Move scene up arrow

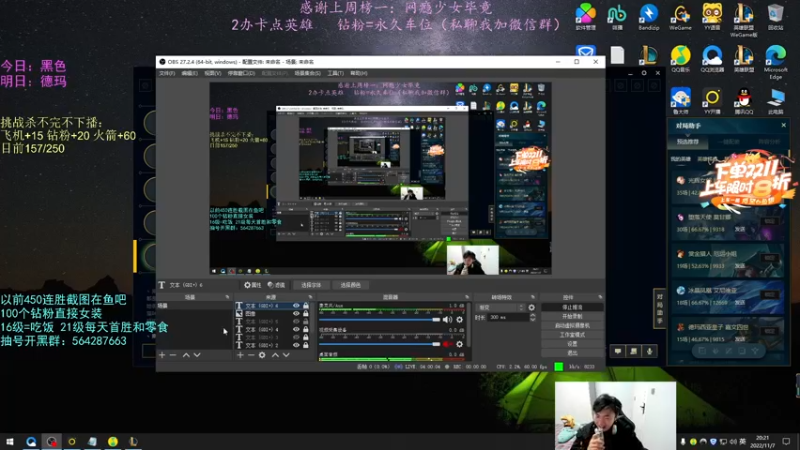click(186, 355)
